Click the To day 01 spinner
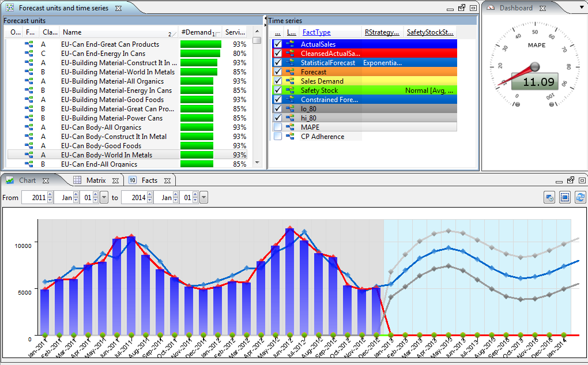 tap(195, 197)
